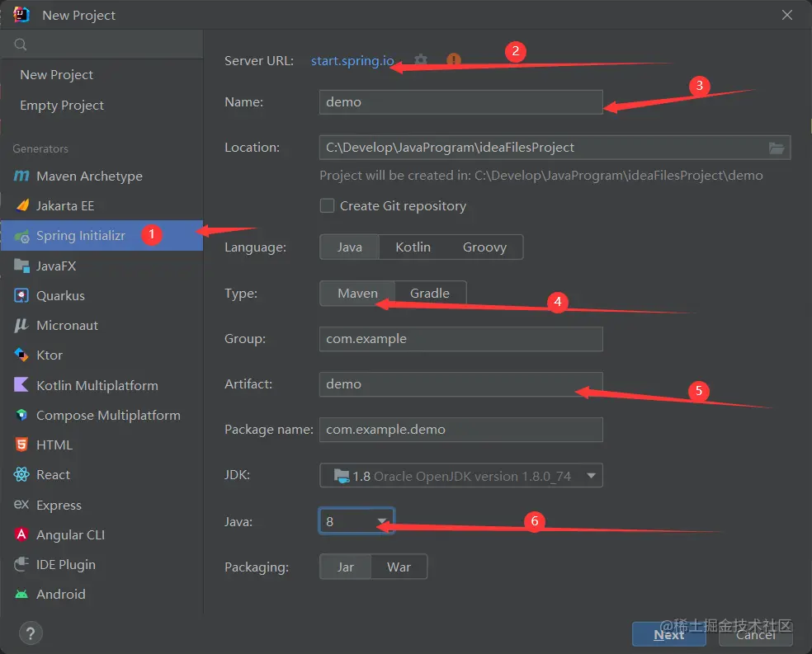This screenshot has width=812, height=654.
Task: Select the IDE Plugin generator label
Action: 66,564
